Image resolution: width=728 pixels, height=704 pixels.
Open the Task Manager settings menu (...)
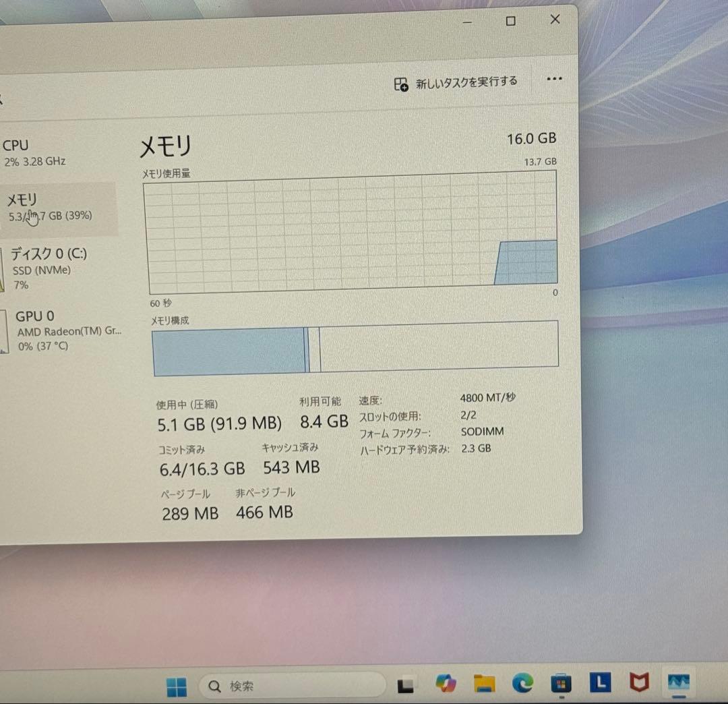(x=554, y=79)
